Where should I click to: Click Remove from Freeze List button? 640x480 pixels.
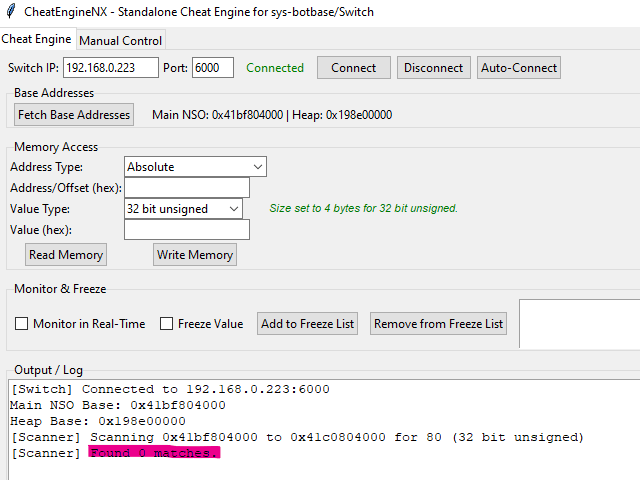tap(438, 324)
